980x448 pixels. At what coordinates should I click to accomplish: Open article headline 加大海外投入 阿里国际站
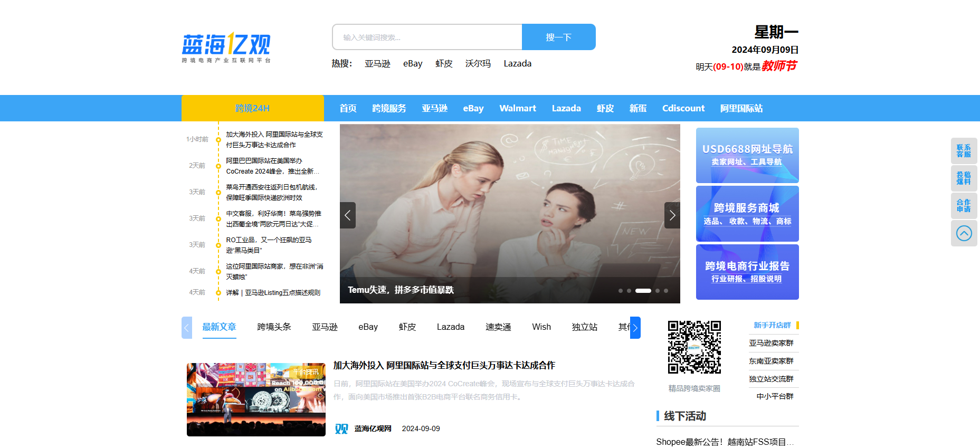pyautogui.click(x=444, y=365)
